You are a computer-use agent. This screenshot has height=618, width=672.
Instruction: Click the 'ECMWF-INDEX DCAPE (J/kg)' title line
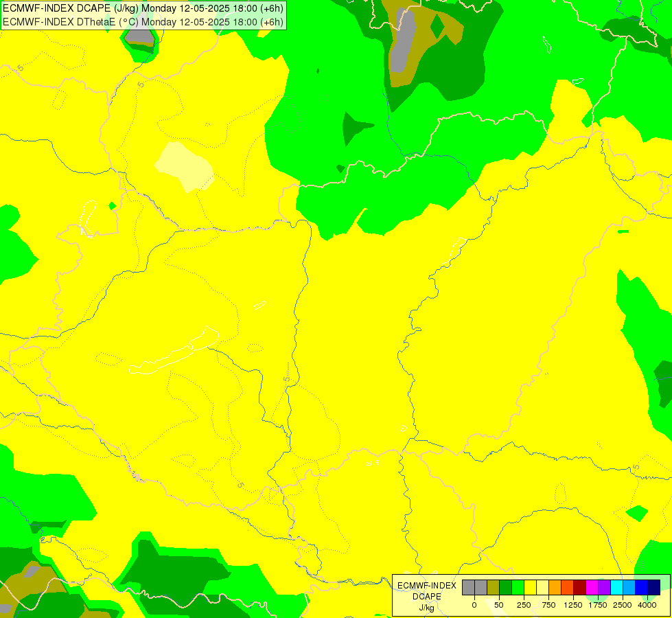pyautogui.click(x=143, y=8)
